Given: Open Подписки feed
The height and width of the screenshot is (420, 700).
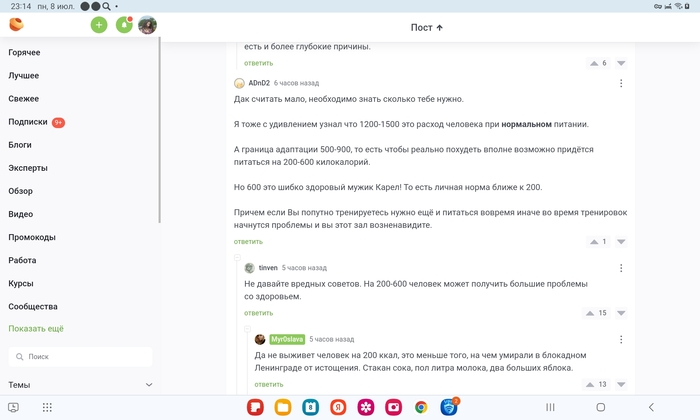Looking at the screenshot, I should 28,122.
